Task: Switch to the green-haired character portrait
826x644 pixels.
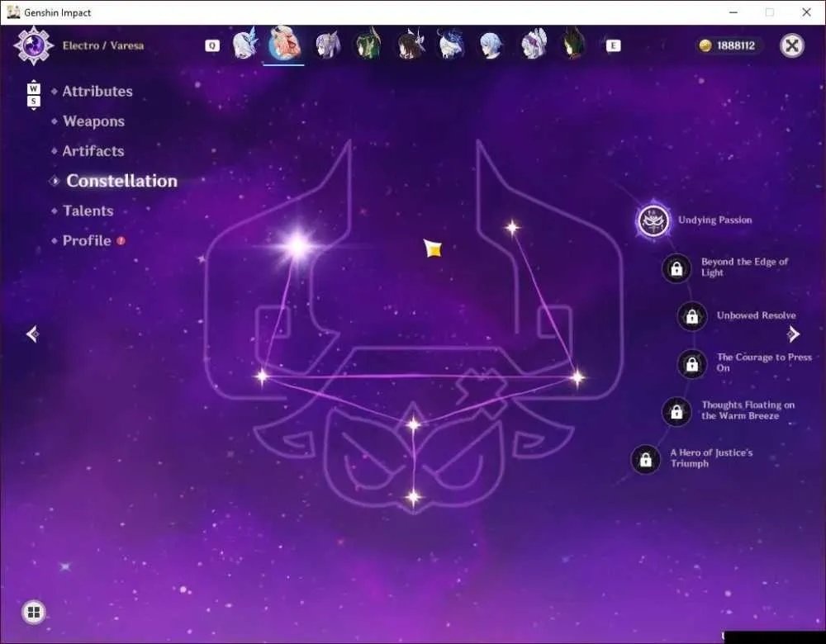Action: 368,45
